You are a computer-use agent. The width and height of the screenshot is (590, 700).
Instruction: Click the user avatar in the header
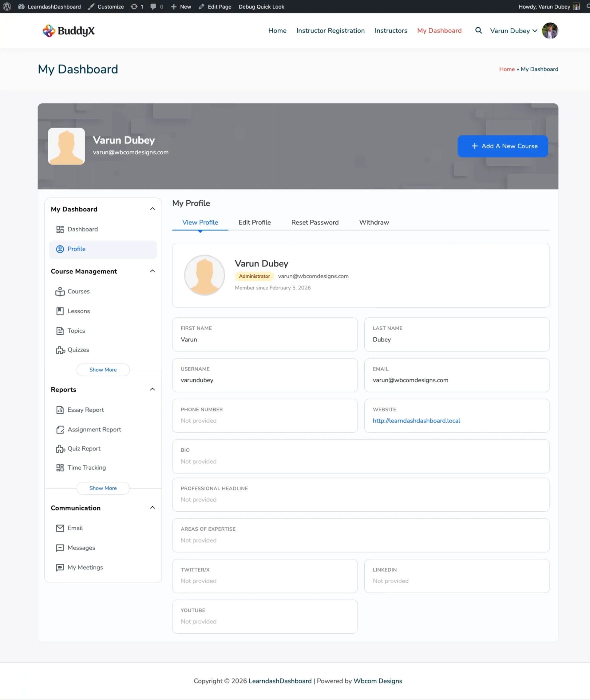[x=549, y=31]
